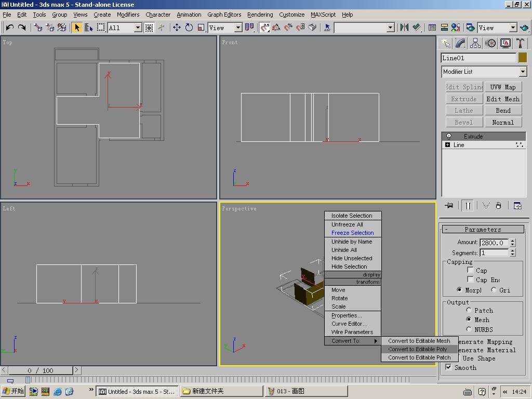
Task: Click the Undo arrow in the toolbar
Action: (9, 28)
